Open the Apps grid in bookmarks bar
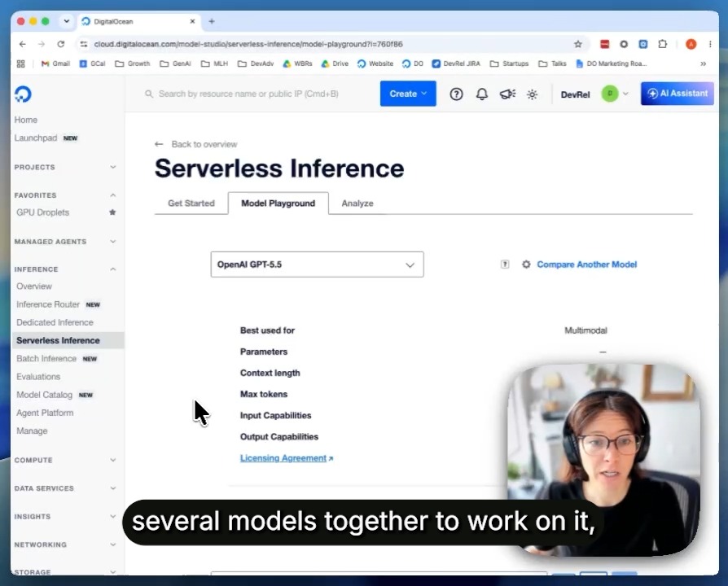Viewport: 728px width, 586px height. [21, 63]
